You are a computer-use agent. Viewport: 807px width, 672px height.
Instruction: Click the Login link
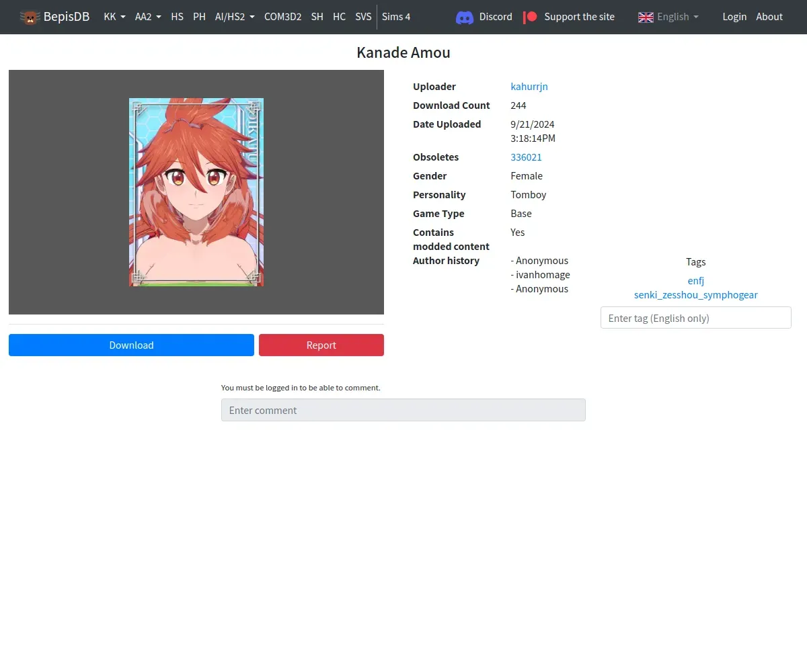pyautogui.click(x=734, y=17)
